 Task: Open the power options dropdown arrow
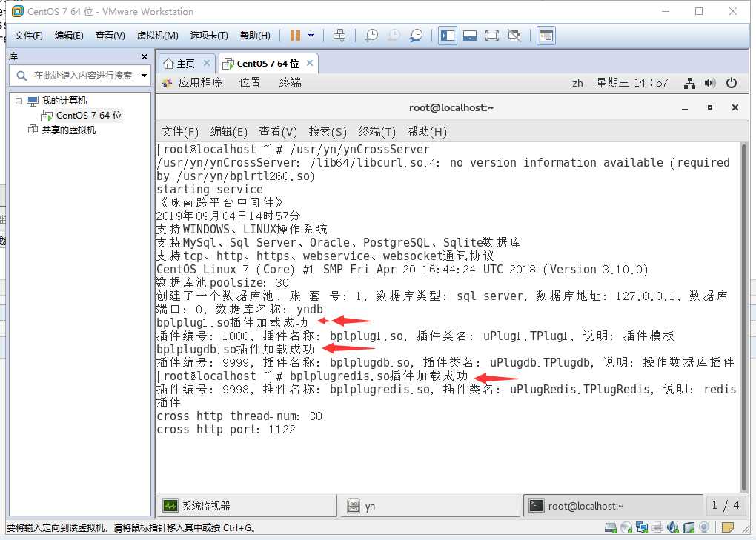[311, 35]
